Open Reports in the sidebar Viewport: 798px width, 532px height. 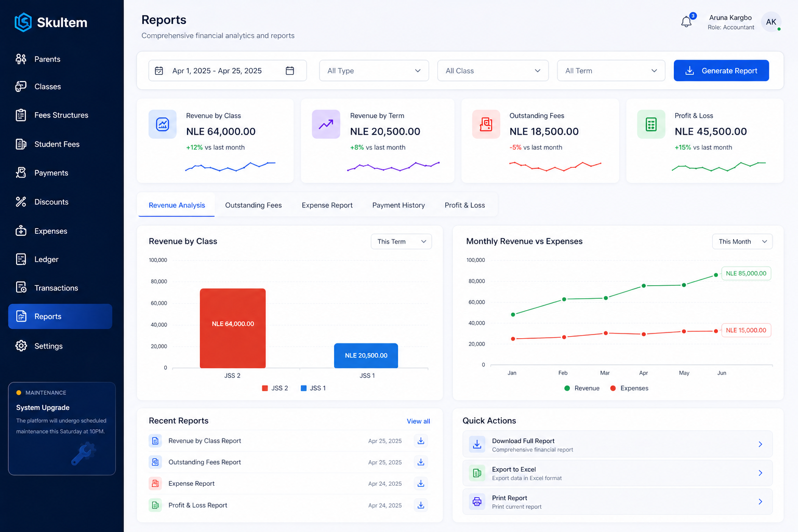coord(60,316)
